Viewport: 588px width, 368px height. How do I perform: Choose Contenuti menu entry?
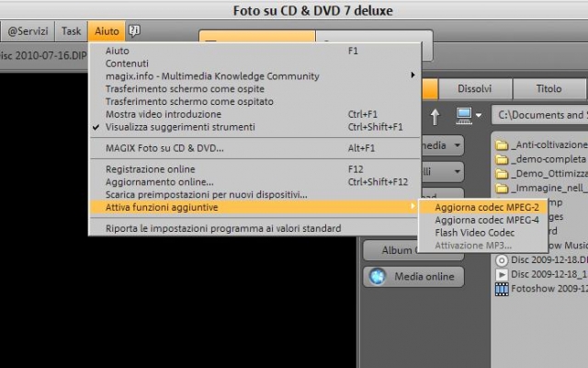pyautogui.click(x=255, y=63)
